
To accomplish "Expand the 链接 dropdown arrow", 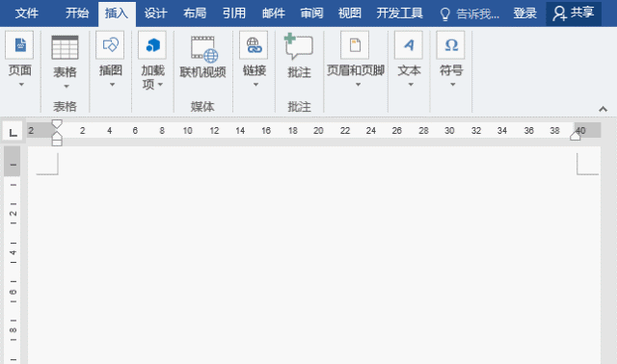I will point(255,85).
